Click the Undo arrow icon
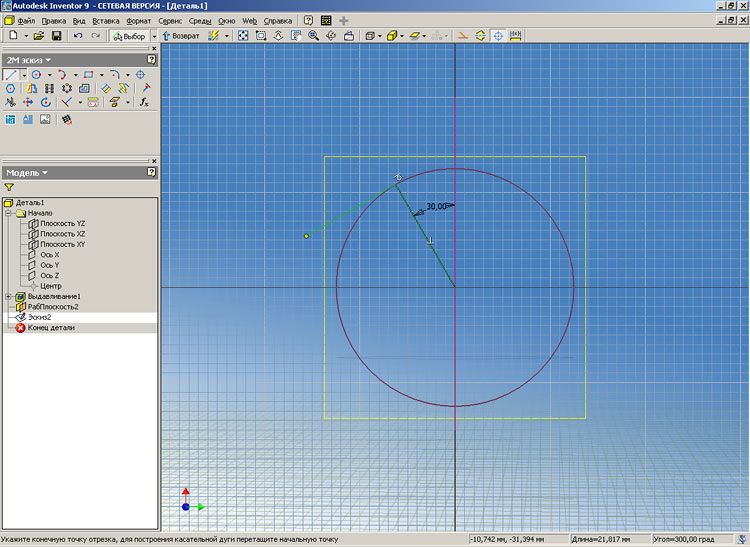 tap(78, 35)
